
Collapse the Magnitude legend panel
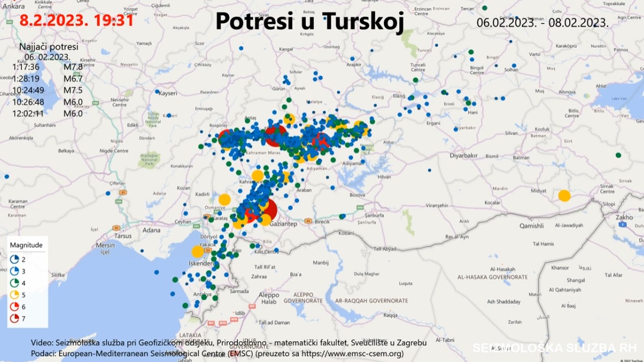click(27, 245)
